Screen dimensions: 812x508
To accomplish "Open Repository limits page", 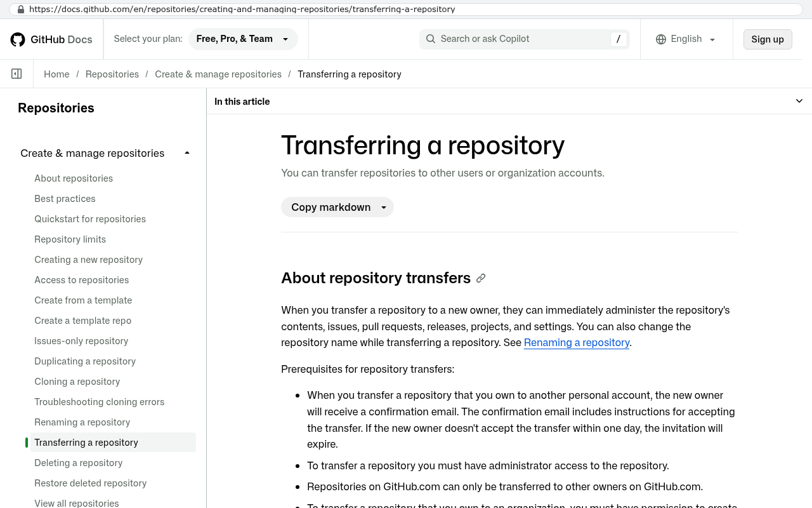I will point(70,239).
